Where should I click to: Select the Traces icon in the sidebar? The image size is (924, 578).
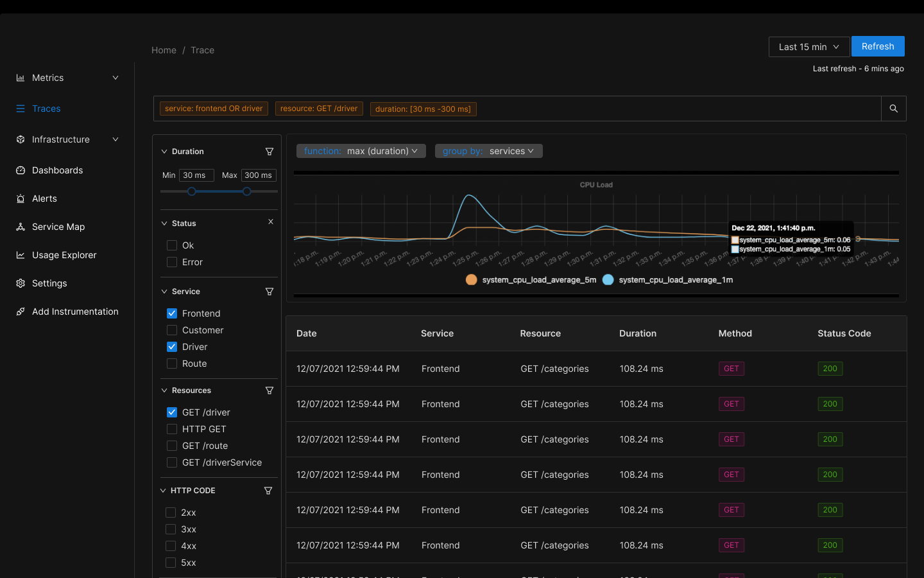pyautogui.click(x=20, y=109)
